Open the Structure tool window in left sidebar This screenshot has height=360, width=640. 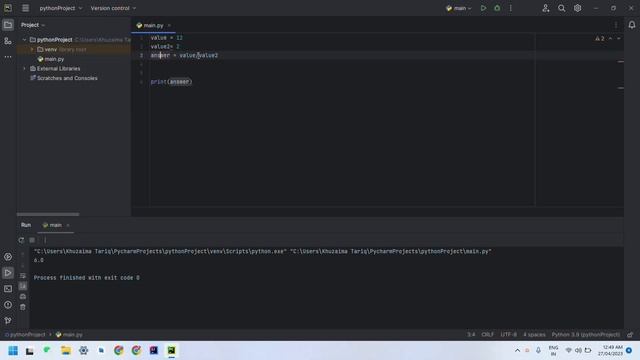click(x=8, y=41)
